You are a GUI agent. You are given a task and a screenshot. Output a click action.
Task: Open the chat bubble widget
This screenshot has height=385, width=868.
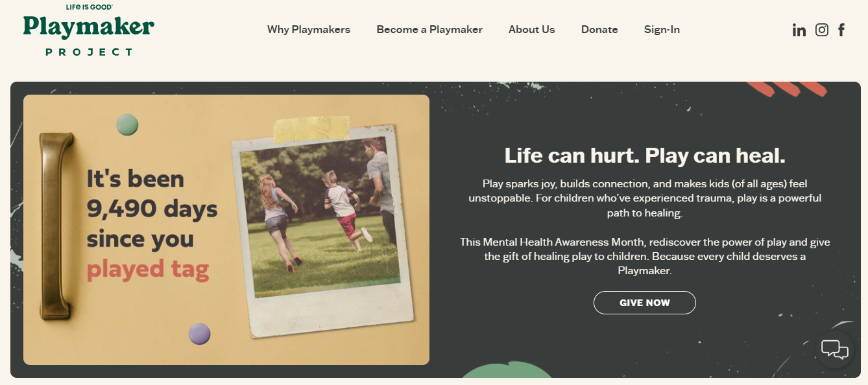(835, 349)
